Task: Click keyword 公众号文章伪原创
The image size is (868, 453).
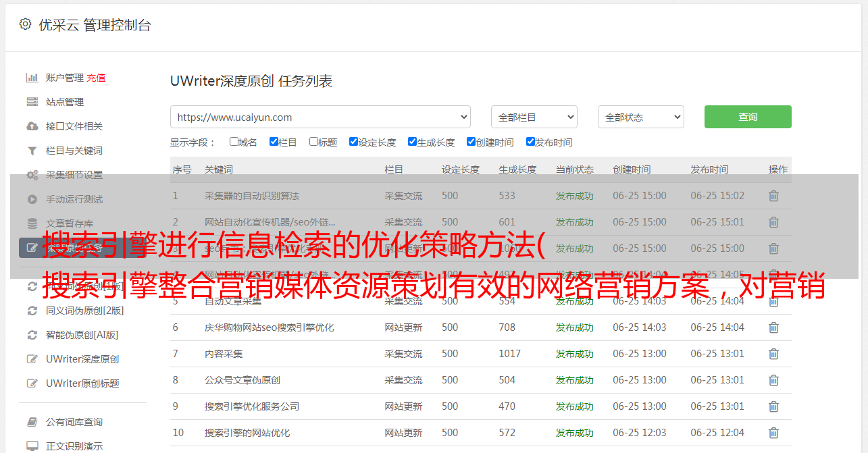Action: pos(242,380)
